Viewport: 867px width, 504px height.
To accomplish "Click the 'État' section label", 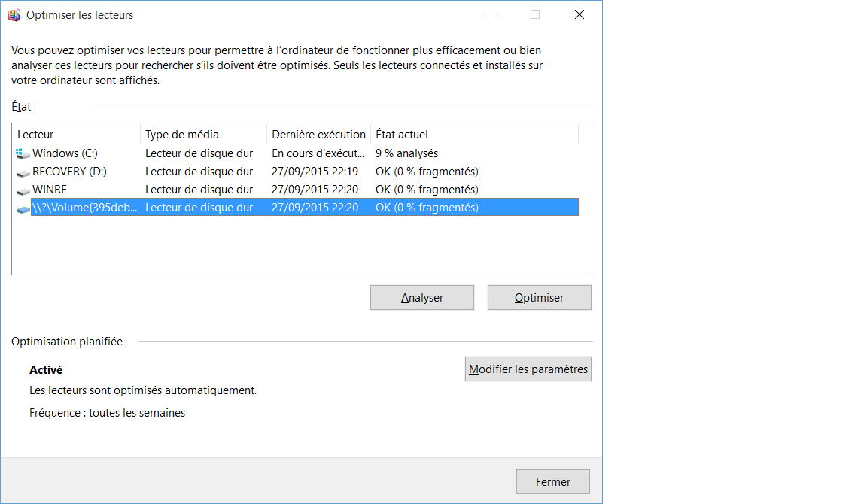I will pyautogui.click(x=21, y=107).
